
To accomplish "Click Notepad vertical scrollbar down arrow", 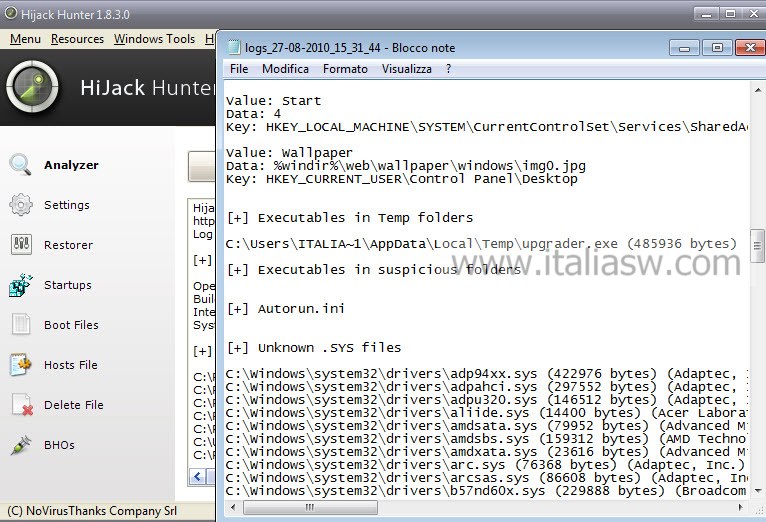I will pos(757,490).
